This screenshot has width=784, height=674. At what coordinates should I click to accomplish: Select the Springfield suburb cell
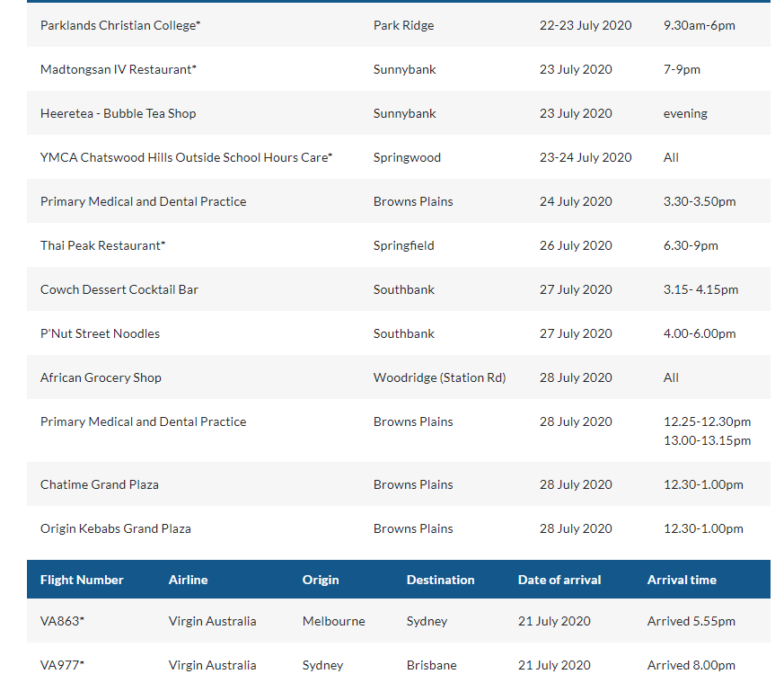403,245
